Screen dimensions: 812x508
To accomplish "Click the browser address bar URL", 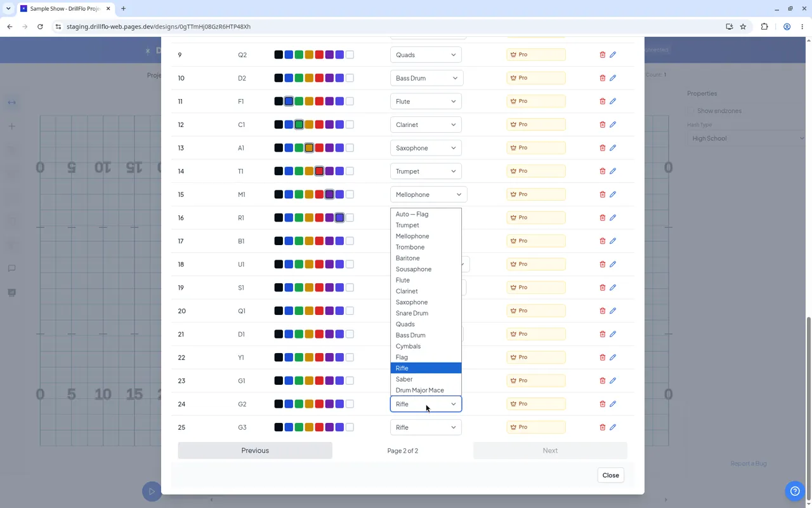I will [159, 27].
